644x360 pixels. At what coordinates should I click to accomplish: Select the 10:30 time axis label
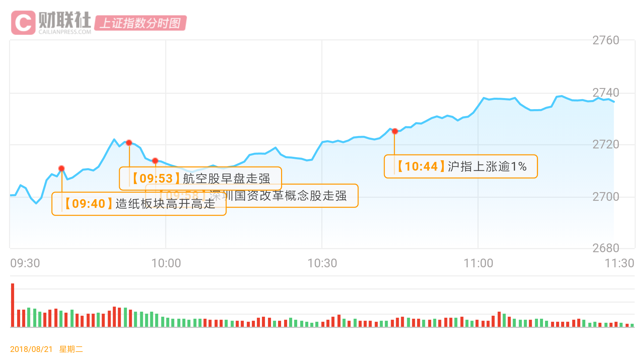coord(322,263)
